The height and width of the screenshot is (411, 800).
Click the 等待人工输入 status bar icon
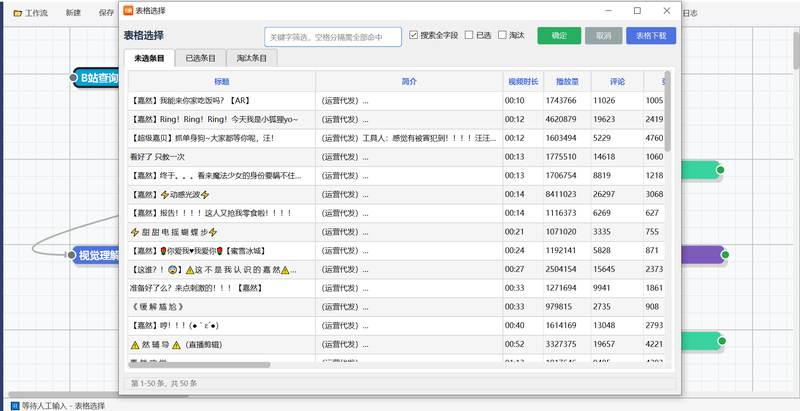point(15,406)
